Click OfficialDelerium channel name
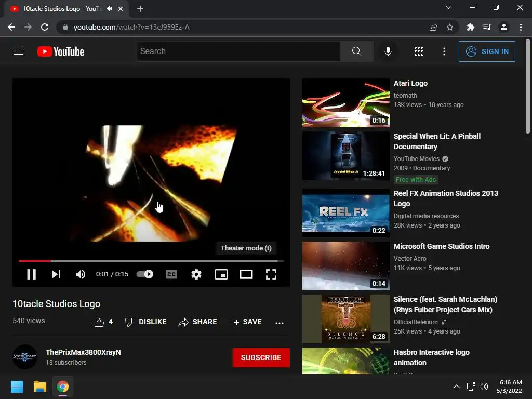This screenshot has width=532, height=399. [x=416, y=322]
